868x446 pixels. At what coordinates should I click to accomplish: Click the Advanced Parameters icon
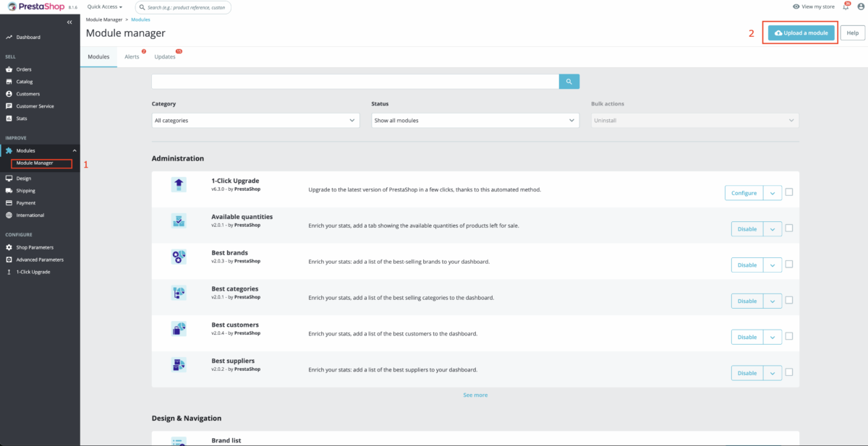pyautogui.click(x=9, y=260)
